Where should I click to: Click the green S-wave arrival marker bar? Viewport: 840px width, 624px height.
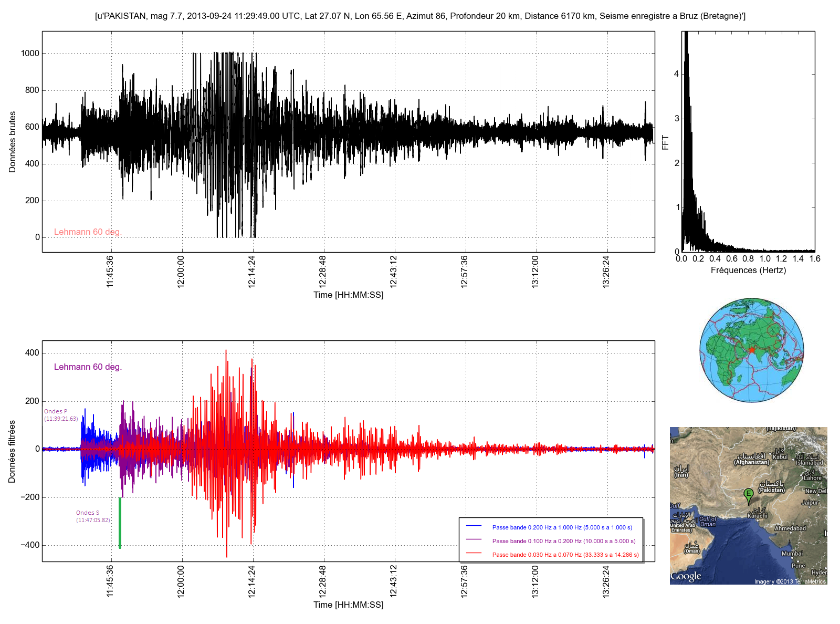tap(120, 523)
